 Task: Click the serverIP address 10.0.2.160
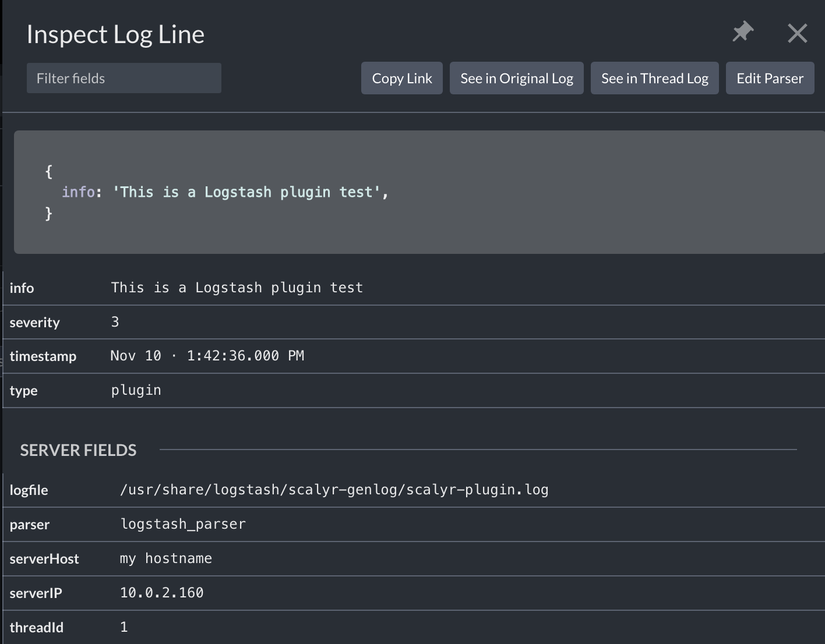[161, 593]
